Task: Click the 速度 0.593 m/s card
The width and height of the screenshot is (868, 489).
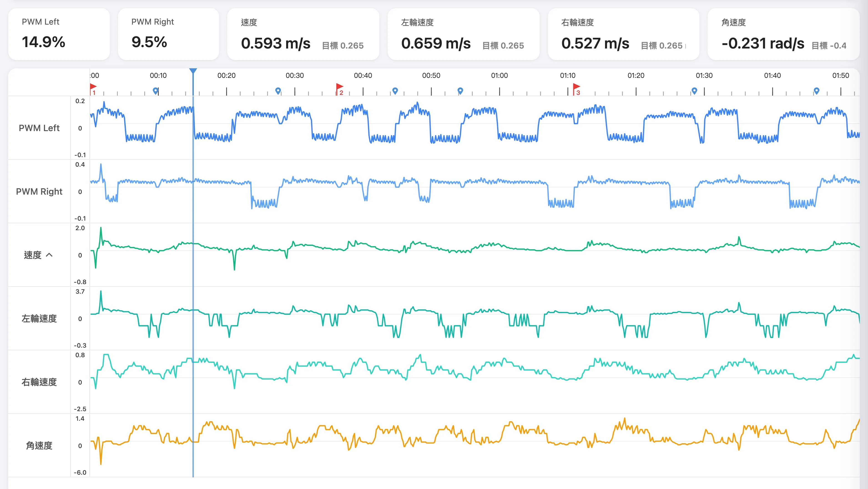Action: coord(303,34)
